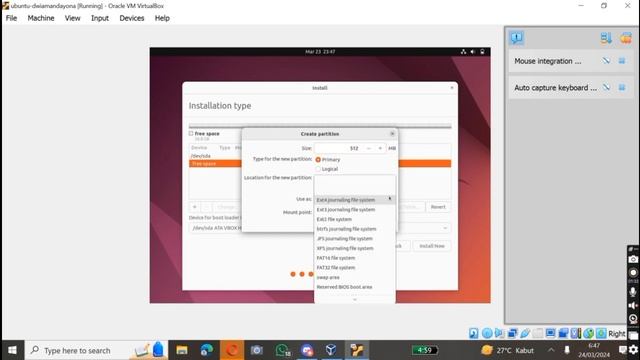The image size is (640, 360).
Task: Click the weather widget showing 27°C
Action: [x=507, y=350]
